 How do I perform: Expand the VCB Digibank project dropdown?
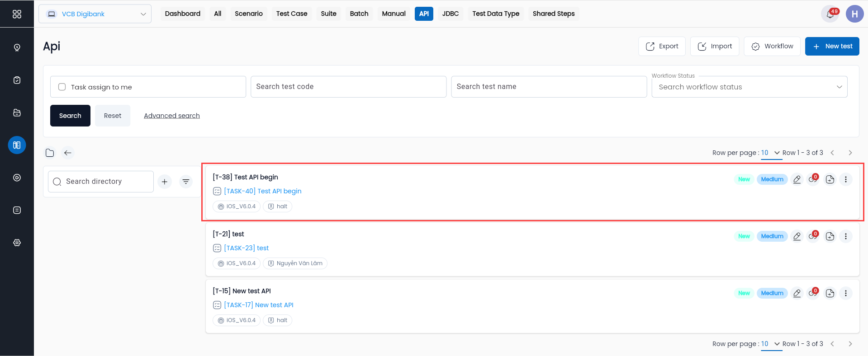click(95, 14)
